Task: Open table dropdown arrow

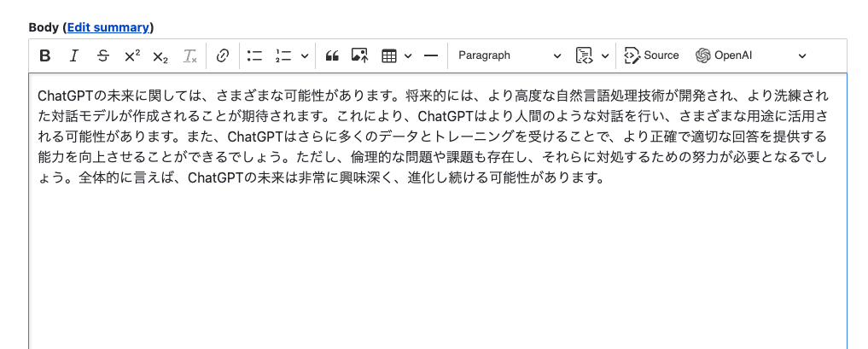Action: tap(408, 55)
